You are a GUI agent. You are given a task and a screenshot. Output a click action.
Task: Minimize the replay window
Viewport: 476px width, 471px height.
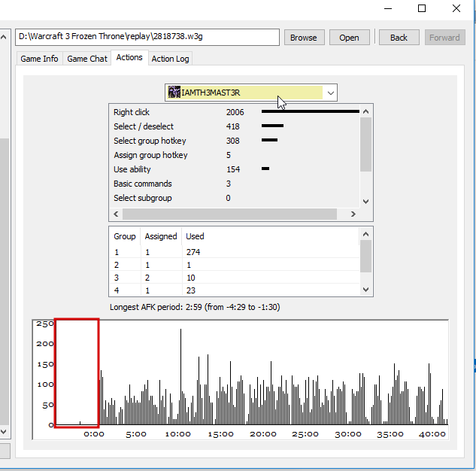click(x=388, y=8)
